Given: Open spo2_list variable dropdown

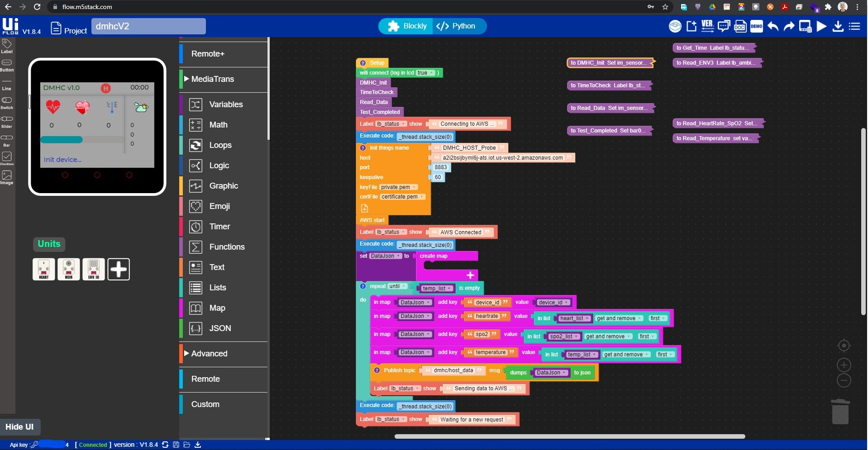Looking at the screenshot, I should [563, 336].
